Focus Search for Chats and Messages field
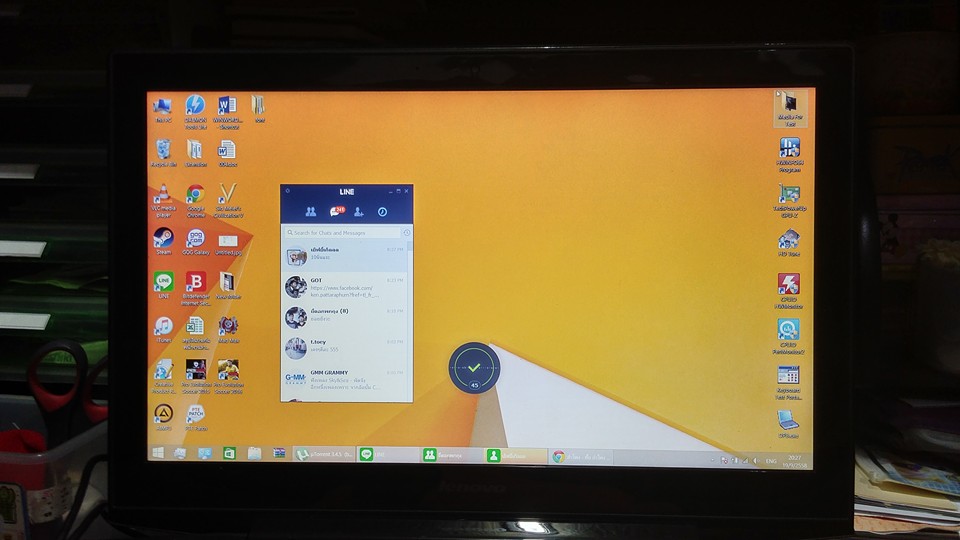This screenshot has width=960, height=540. (342, 233)
